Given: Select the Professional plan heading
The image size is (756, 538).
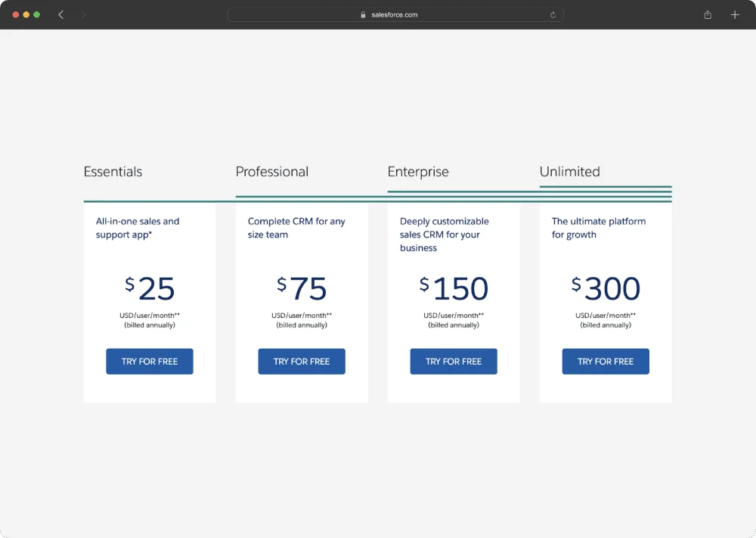Looking at the screenshot, I should click(x=272, y=172).
